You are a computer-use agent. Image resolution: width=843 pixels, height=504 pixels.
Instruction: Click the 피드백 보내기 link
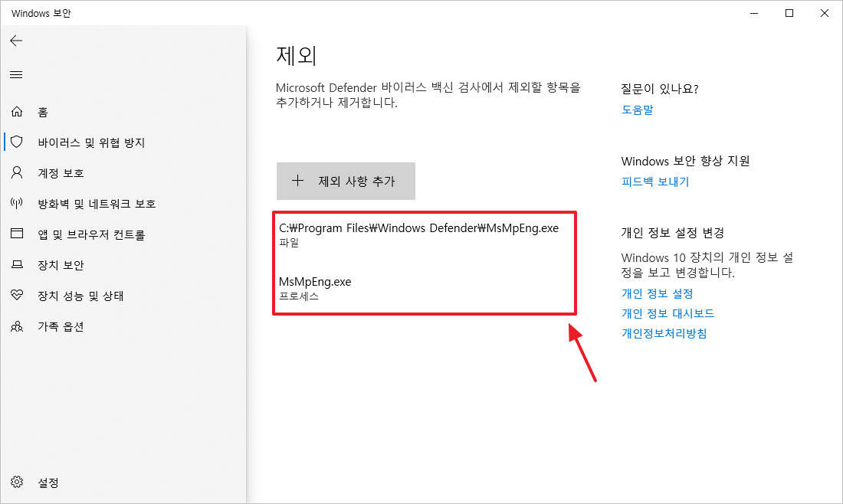click(655, 182)
